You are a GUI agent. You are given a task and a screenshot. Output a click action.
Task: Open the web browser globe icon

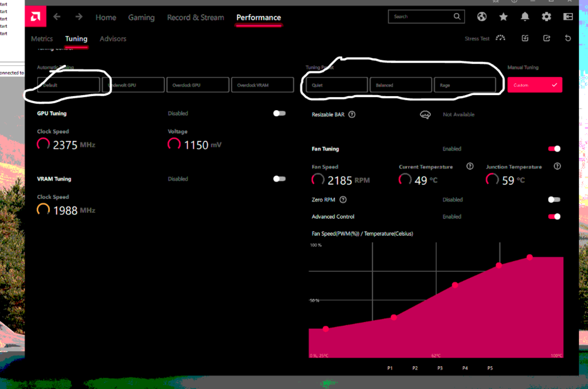[x=482, y=17]
